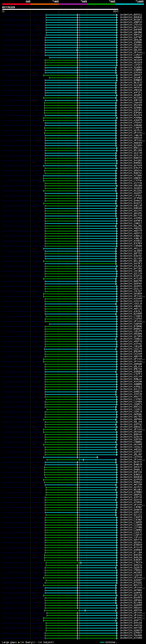Screen dimensions: 146x644
Task: Select the UniRef100_Q8LAV0 label
Action: (131, 50)
